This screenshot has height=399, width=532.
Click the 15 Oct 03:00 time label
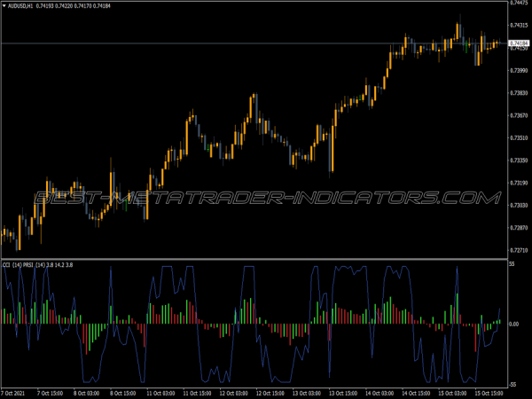pos(452,393)
